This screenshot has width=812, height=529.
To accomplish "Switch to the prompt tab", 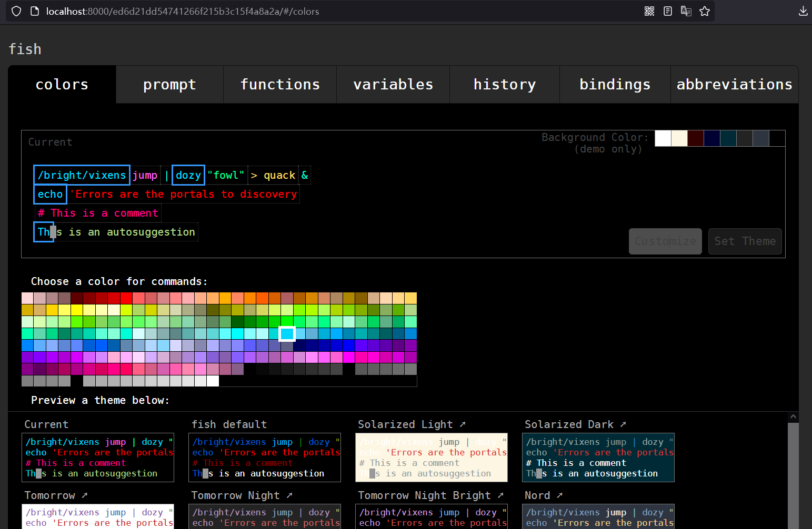I will tap(169, 84).
